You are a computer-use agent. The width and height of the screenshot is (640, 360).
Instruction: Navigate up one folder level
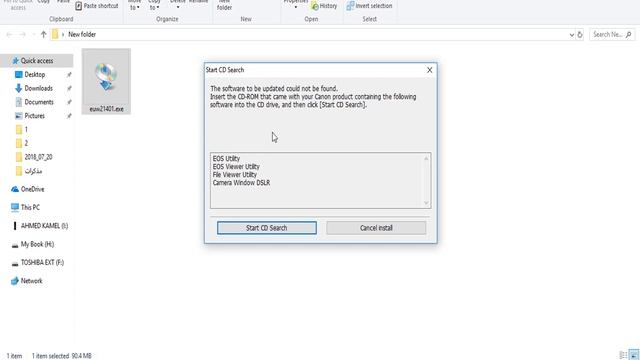43,35
